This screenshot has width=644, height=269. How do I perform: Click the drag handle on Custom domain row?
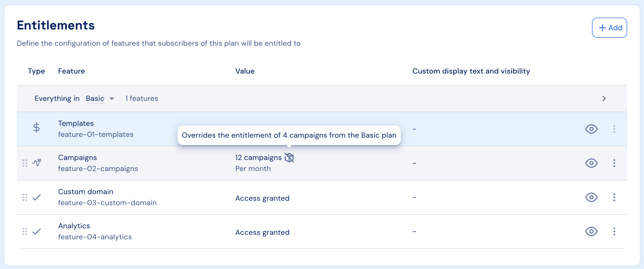(x=25, y=197)
